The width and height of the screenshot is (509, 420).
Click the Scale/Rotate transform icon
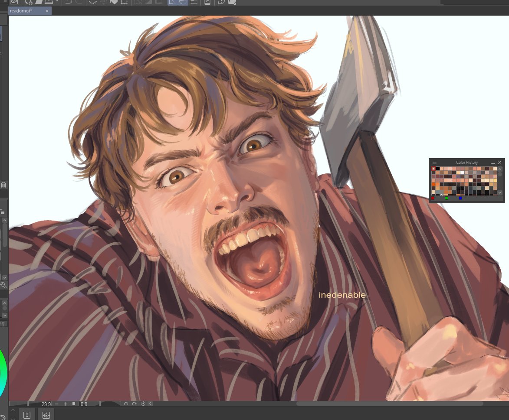pos(124,2)
